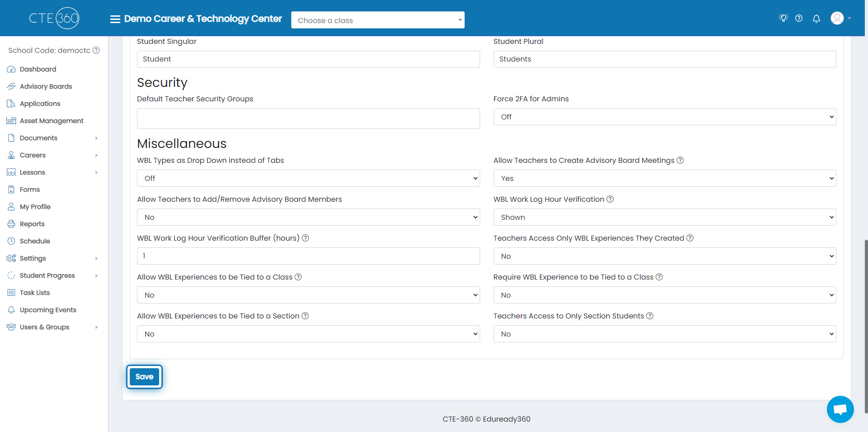
Task: Open the user avatar account menu
Action: click(841, 18)
